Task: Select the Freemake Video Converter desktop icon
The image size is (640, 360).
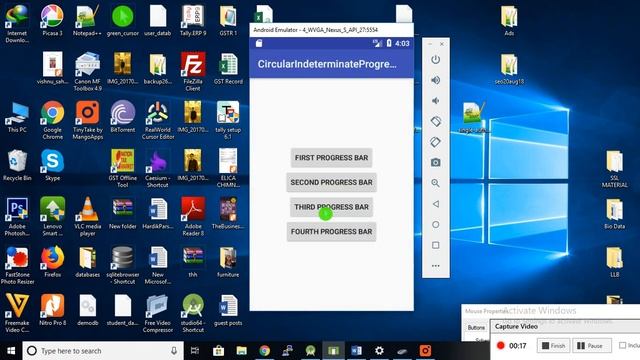Action: pos(17,313)
